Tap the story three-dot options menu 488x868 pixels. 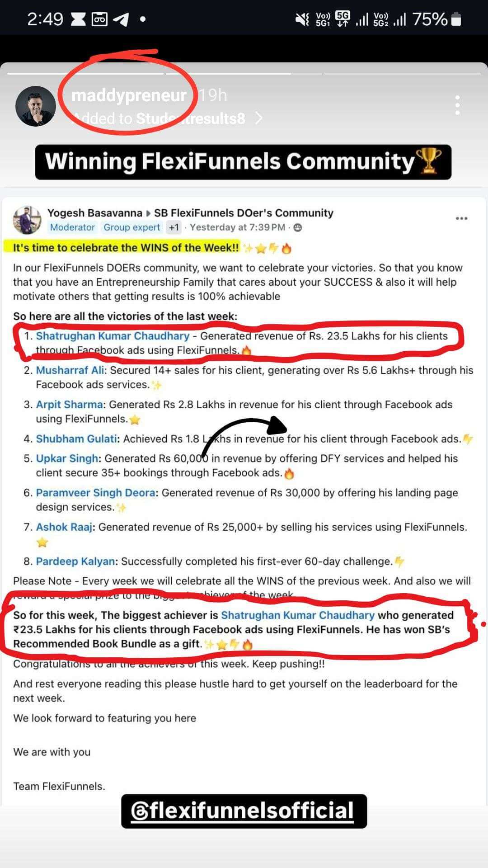point(457,105)
